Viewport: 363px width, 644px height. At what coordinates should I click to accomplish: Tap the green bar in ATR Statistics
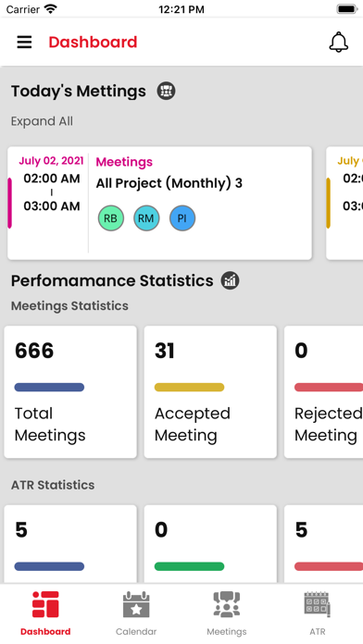coord(190,566)
